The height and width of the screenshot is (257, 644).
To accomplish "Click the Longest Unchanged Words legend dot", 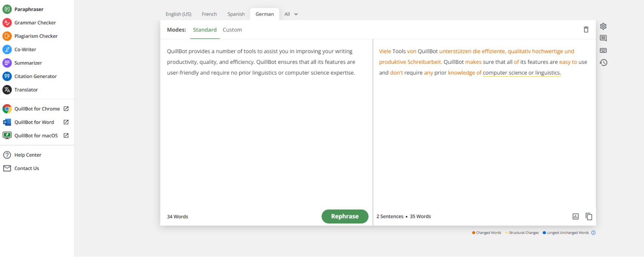I will (544, 233).
